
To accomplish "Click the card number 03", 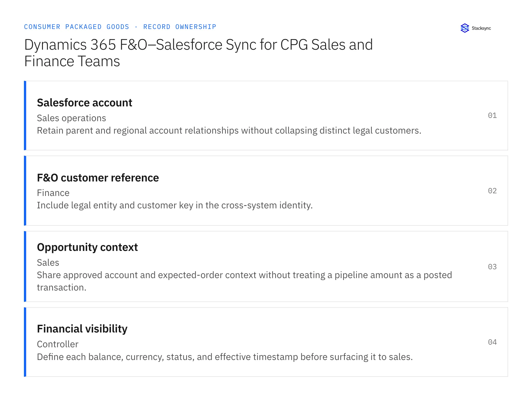I will (x=492, y=267).
